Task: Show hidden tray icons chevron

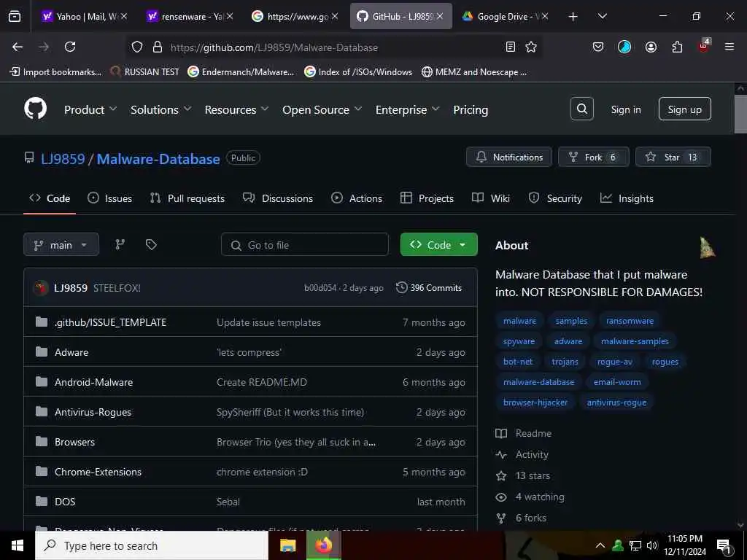Action: pyautogui.click(x=600, y=545)
